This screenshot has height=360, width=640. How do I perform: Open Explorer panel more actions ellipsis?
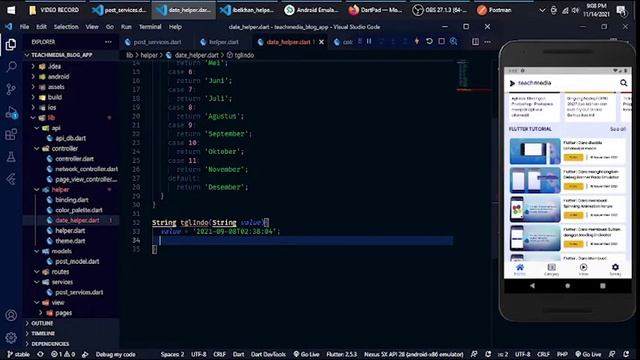[108, 42]
